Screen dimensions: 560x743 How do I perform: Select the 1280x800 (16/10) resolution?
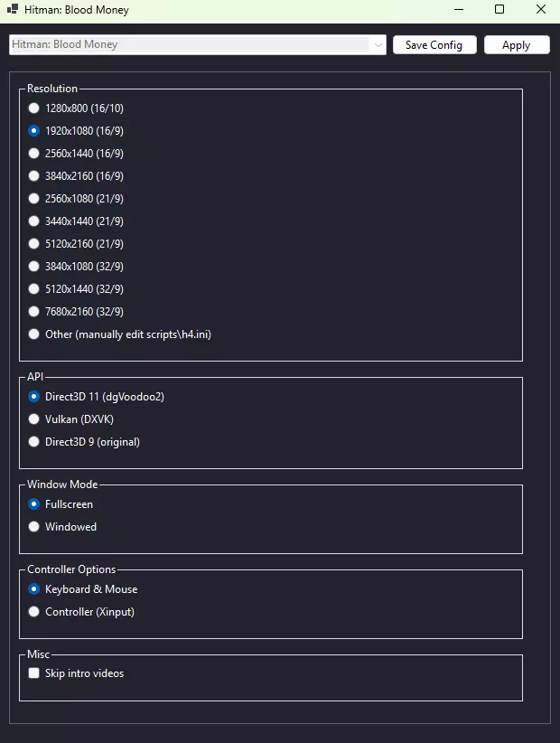coord(34,108)
